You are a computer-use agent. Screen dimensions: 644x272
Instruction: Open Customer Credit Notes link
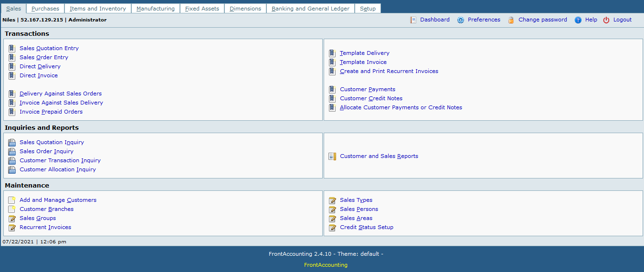pyautogui.click(x=371, y=98)
